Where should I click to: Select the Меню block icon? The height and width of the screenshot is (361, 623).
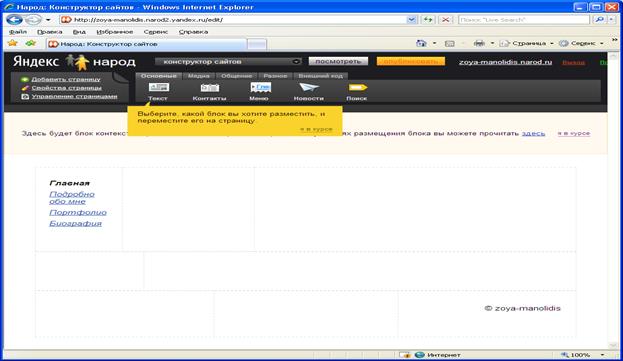(261, 87)
